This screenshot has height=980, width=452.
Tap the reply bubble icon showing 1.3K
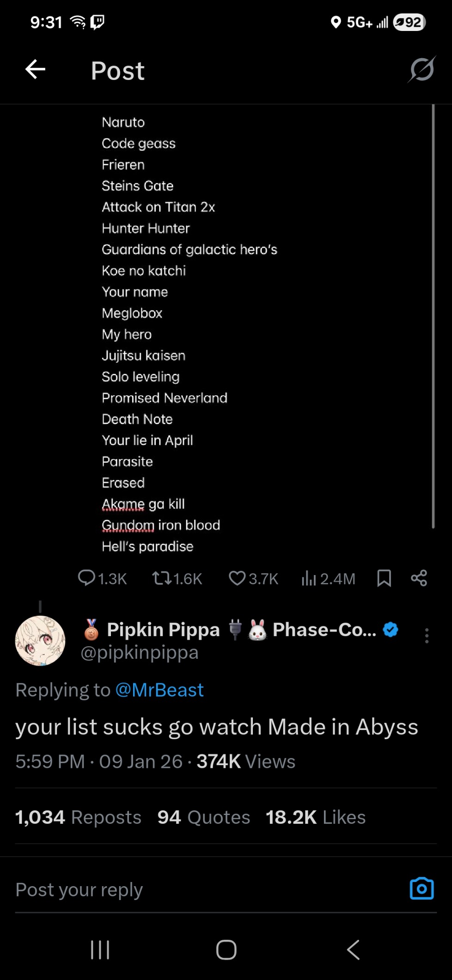click(86, 578)
